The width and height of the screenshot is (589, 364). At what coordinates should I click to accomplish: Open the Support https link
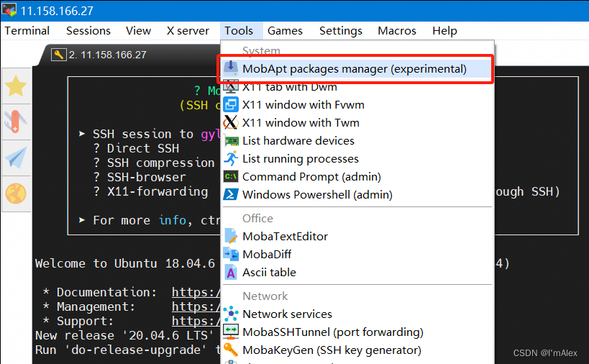click(x=196, y=321)
